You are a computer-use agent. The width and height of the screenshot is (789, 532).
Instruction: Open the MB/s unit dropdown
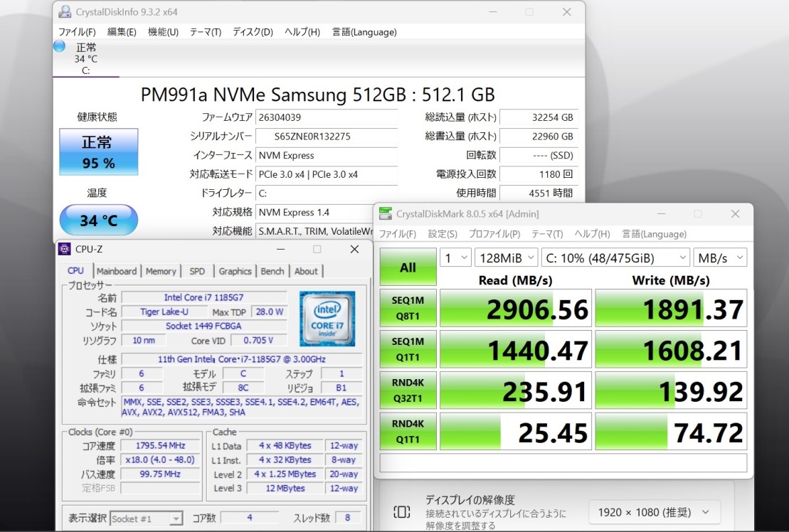720,258
